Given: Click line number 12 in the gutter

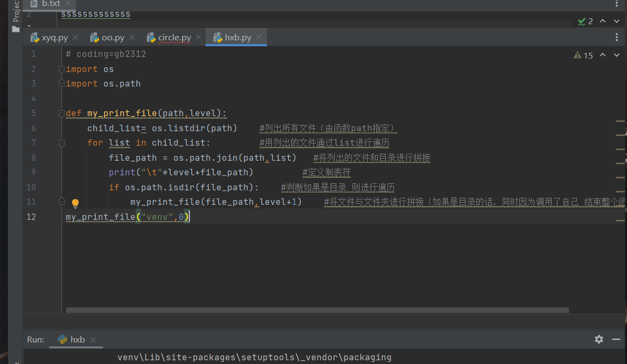Looking at the screenshot, I should [x=31, y=217].
